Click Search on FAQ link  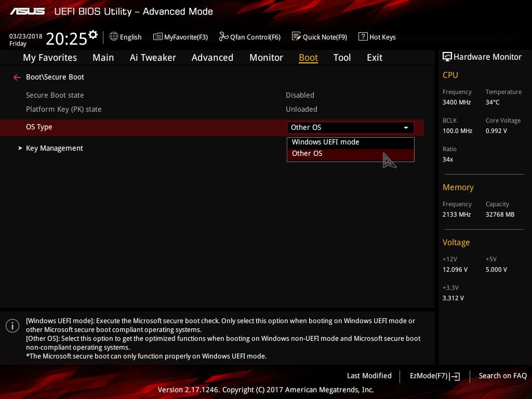click(x=502, y=376)
